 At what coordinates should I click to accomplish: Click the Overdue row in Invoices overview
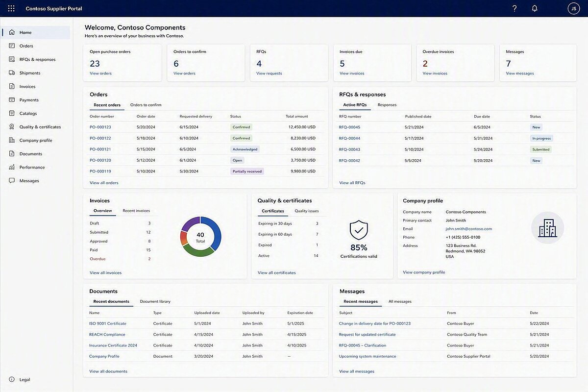coord(121,259)
